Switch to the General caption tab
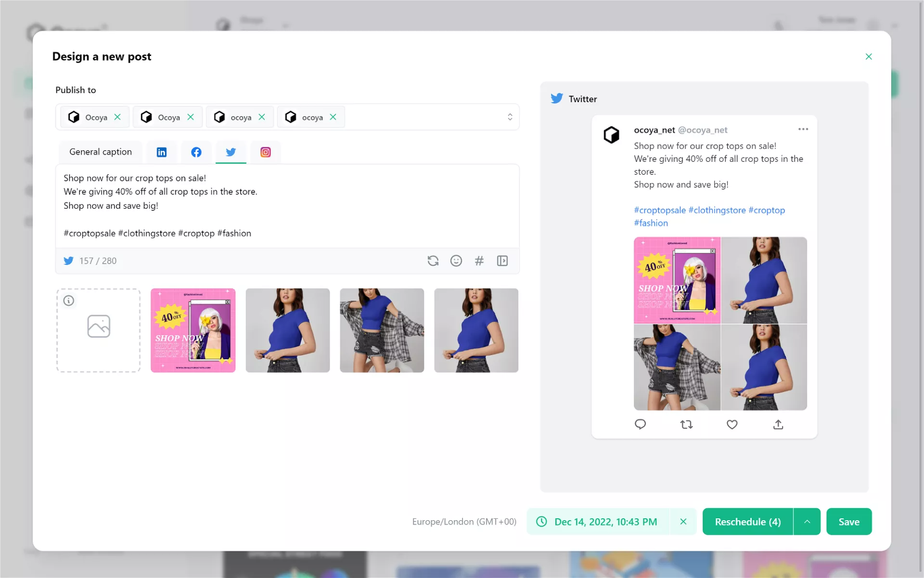This screenshot has height=578, width=924. tap(100, 152)
